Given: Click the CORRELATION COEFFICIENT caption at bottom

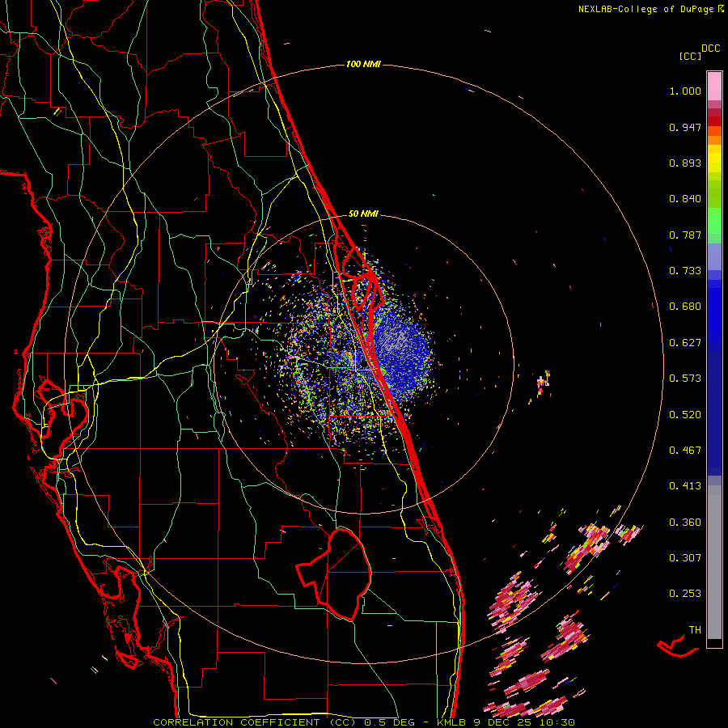Looking at the screenshot, I should click(364, 722).
